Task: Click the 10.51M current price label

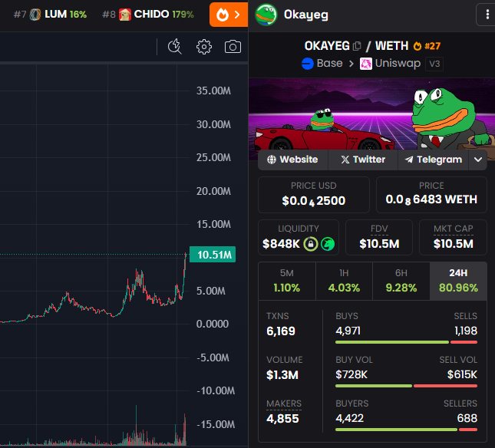Action: coord(213,255)
